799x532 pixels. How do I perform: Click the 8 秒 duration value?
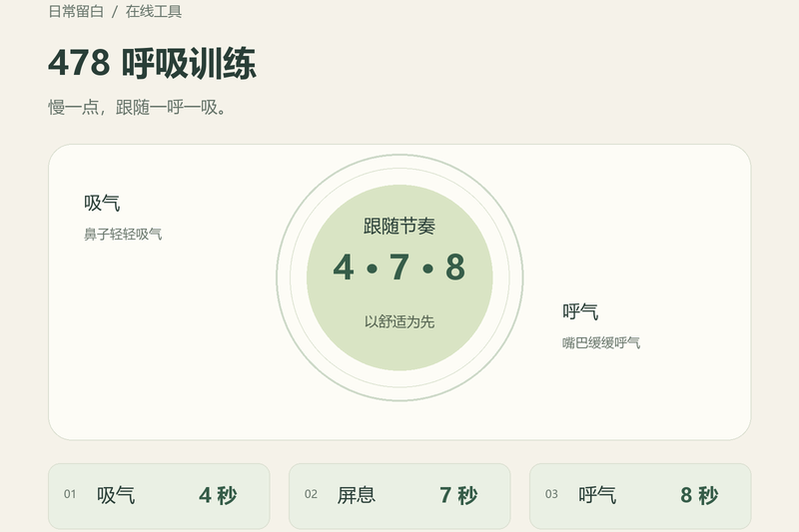699,495
